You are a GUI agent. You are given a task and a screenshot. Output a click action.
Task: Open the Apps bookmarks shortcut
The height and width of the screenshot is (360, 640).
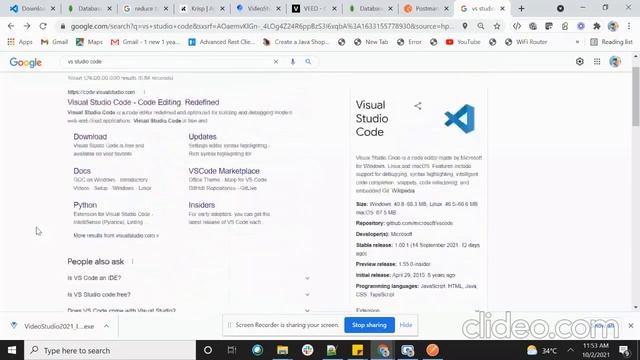pos(20,42)
